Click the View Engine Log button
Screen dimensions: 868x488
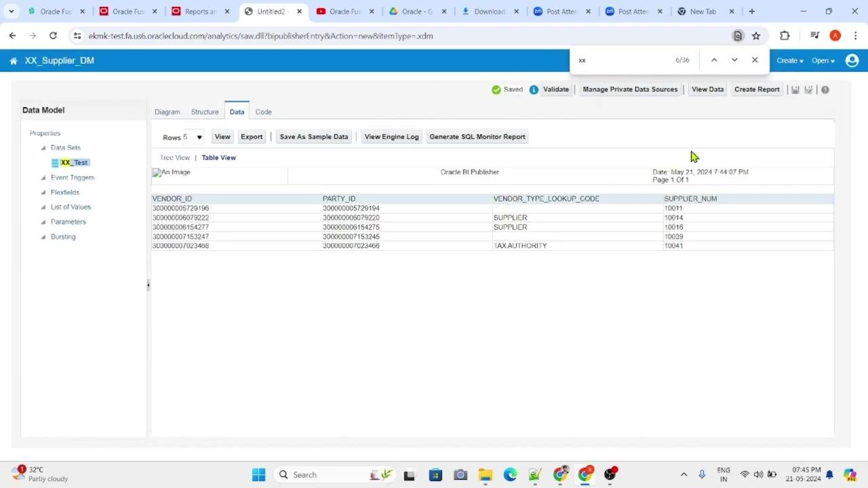pyautogui.click(x=392, y=137)
